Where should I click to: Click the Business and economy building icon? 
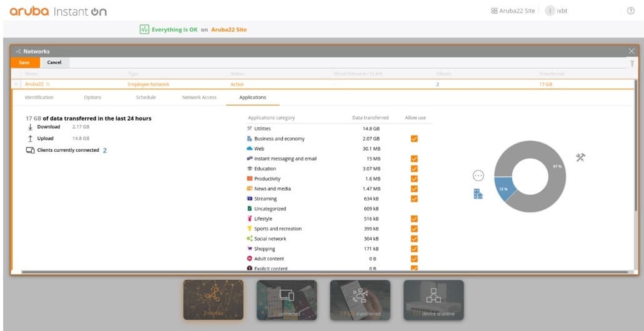249,139
